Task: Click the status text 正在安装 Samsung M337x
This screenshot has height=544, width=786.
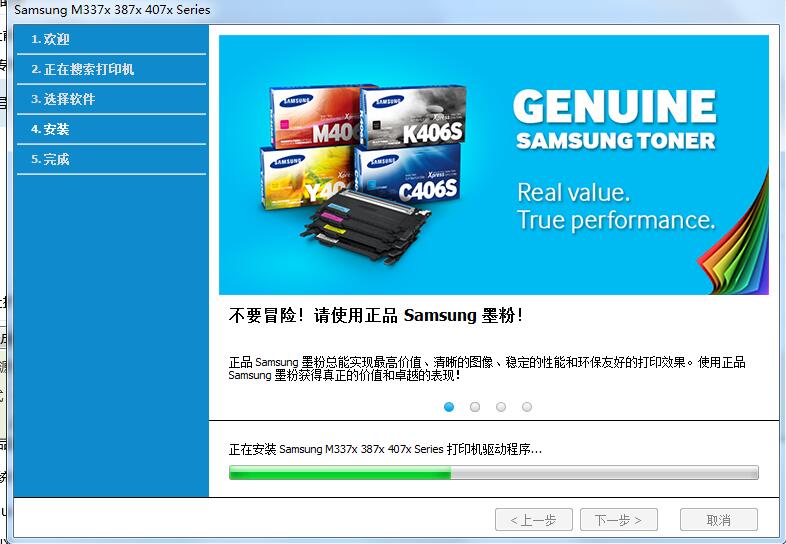Action: (385, 449)
